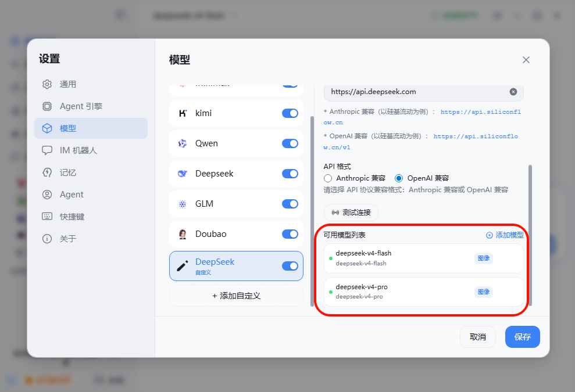Toggle the Qwen provider switch
The image size is (575, 392).
tap(290, 143)
